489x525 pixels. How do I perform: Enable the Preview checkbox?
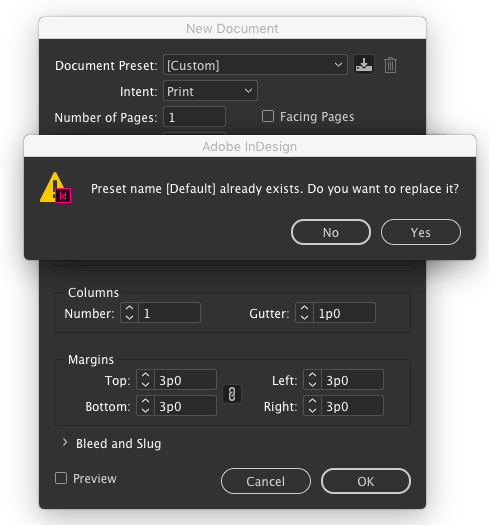tap(61, 478)
